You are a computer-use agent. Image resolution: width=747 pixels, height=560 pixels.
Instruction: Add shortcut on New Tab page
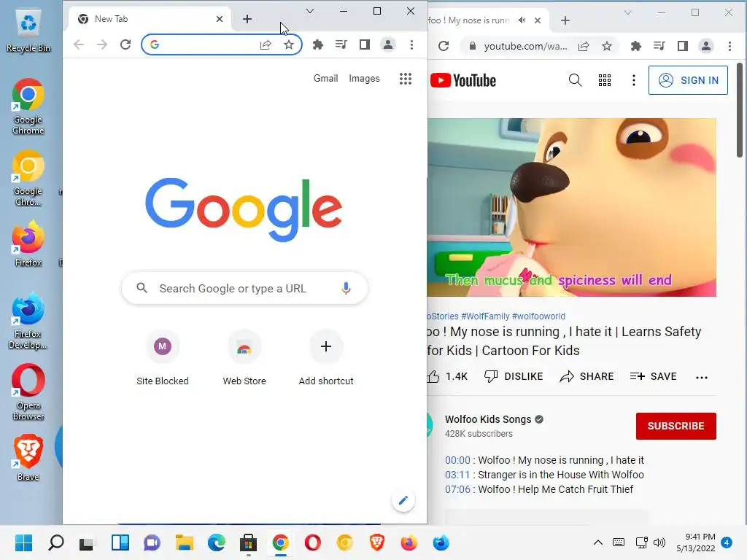326,357
